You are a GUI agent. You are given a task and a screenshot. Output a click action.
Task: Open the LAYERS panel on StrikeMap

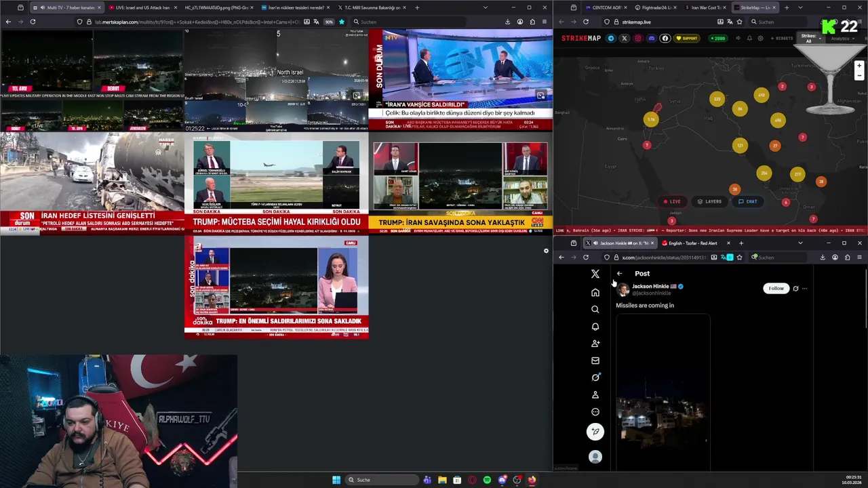coord(709,201)
